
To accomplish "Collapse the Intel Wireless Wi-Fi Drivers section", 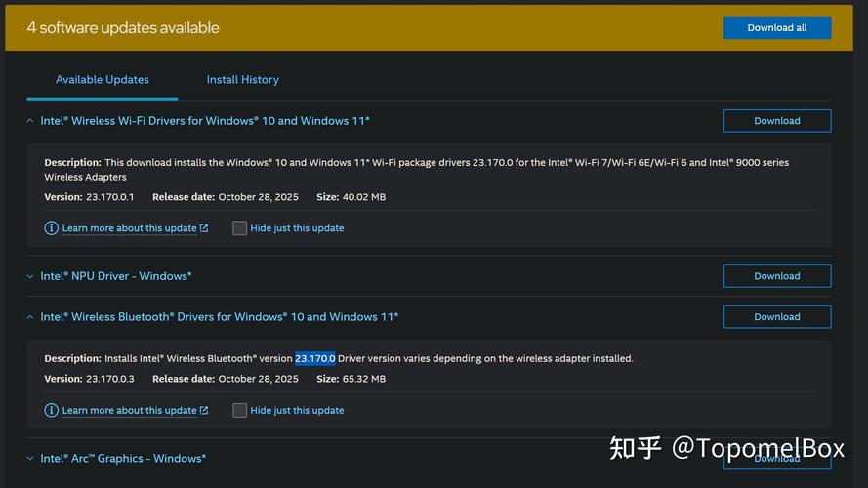I will tap(30, 121).
